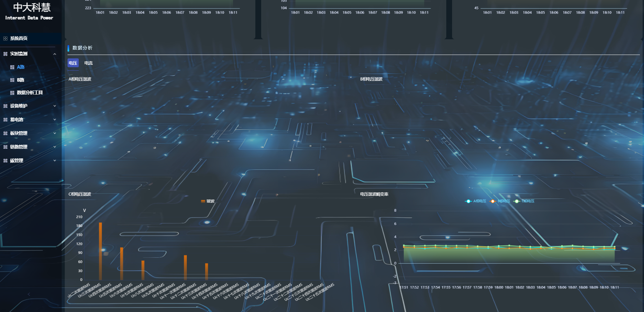Click the Uc十三次谐波RMS orange bar

(x=207, y=272)
